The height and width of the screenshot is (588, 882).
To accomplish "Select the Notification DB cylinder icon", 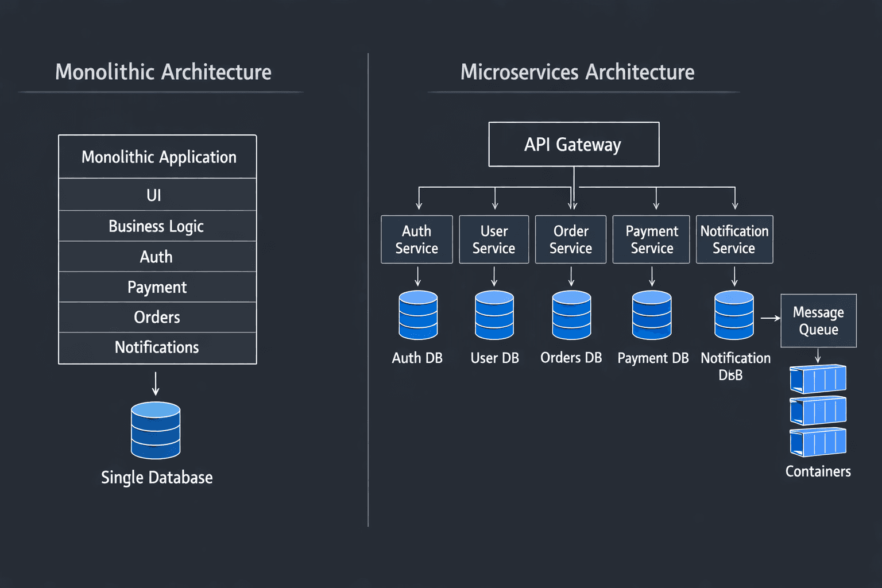I will [734, 315].
